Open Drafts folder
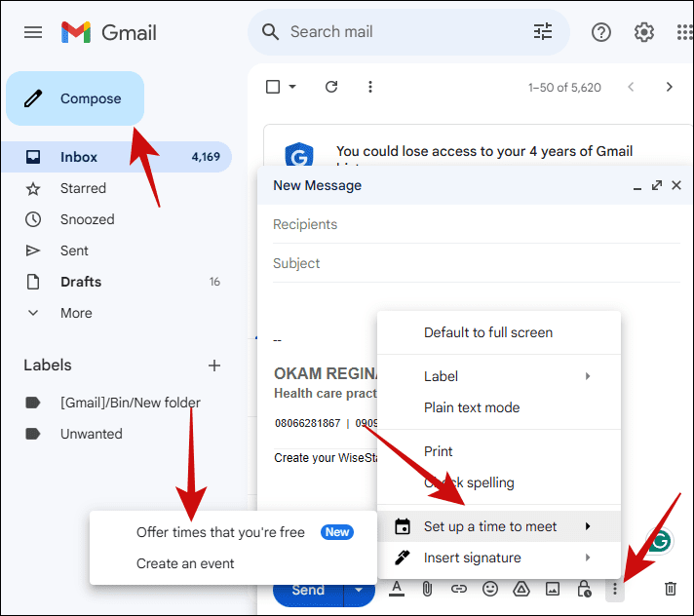Image resolution: width=694 pixels, height=616 pixels. [117, 282]
